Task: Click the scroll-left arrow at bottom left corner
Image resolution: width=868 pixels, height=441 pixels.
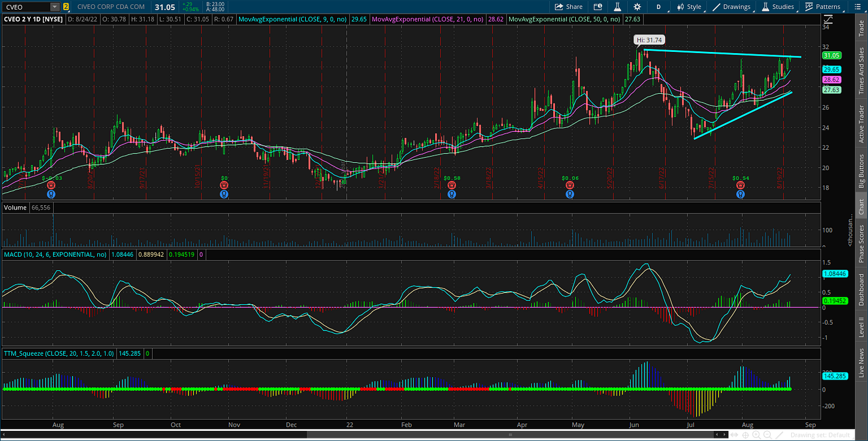Action: tap(5, 434)
